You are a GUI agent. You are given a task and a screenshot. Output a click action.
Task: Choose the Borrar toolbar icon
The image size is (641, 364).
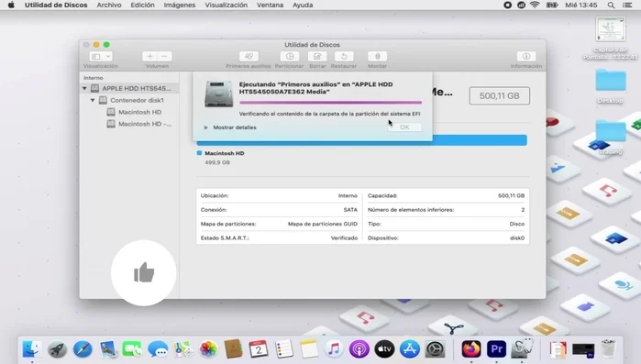pos(317,56)
